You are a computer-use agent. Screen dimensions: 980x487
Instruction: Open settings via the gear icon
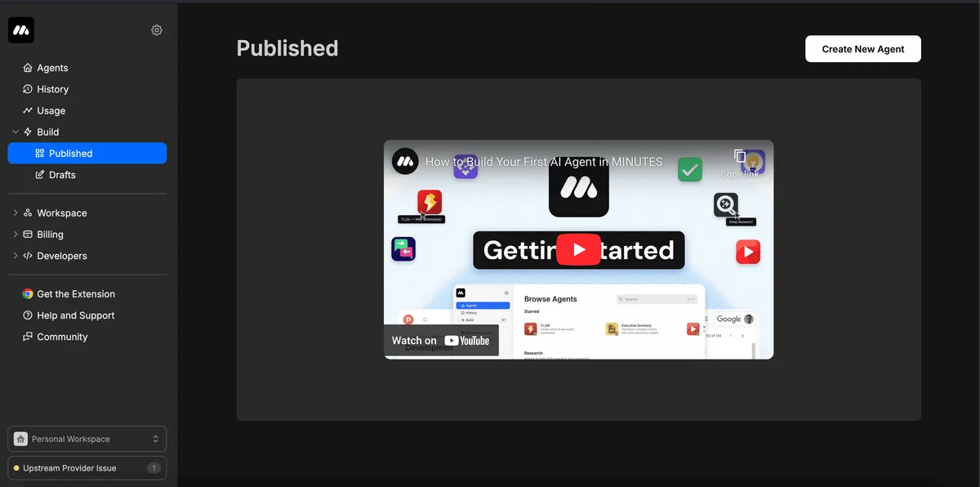(x=157, y=30)
